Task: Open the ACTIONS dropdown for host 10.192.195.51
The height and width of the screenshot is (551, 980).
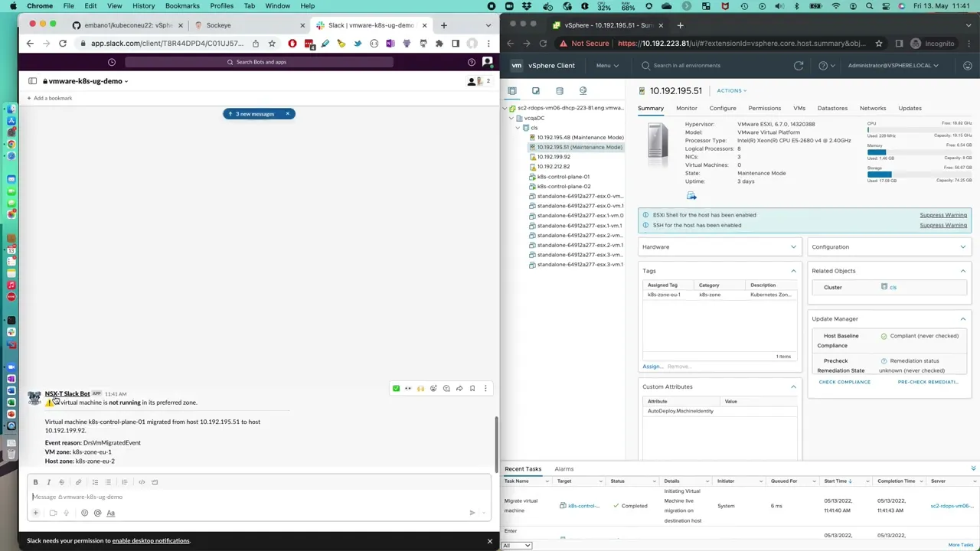Action: [731, 91]
